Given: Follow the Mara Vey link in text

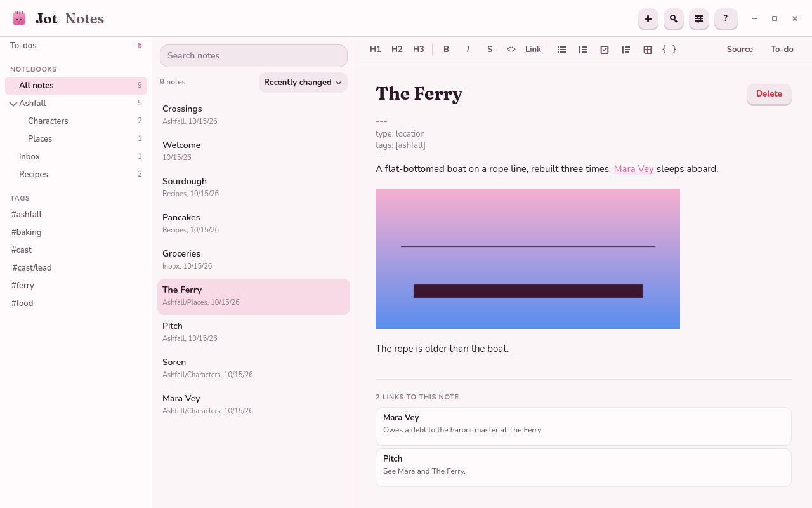Looking at the screenshot, I should coord(634,169).
